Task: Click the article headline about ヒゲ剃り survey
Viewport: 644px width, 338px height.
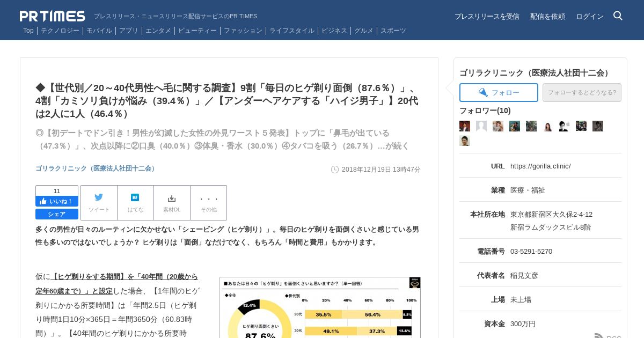Action: pos(227,101)
